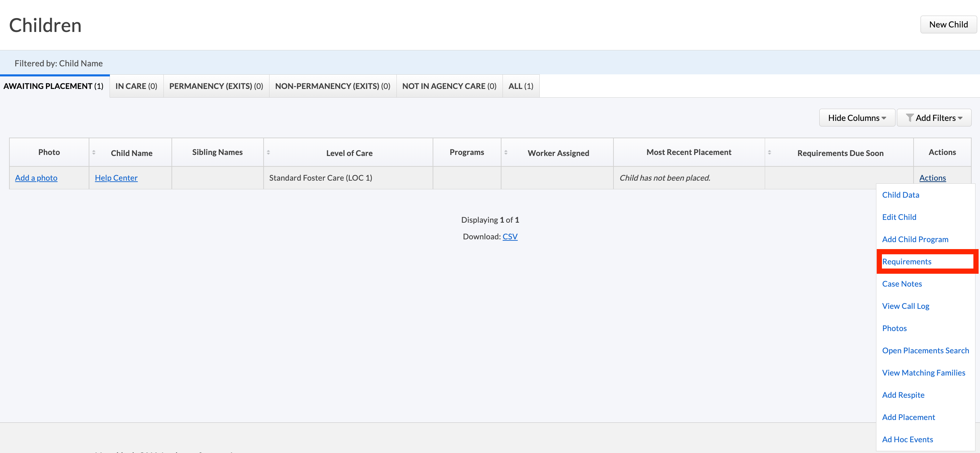The width and height of the screenshot is (980, 453).
Task: Toggle the row Actions menu link
Action: pyautogui.click(x=932, y=178)
